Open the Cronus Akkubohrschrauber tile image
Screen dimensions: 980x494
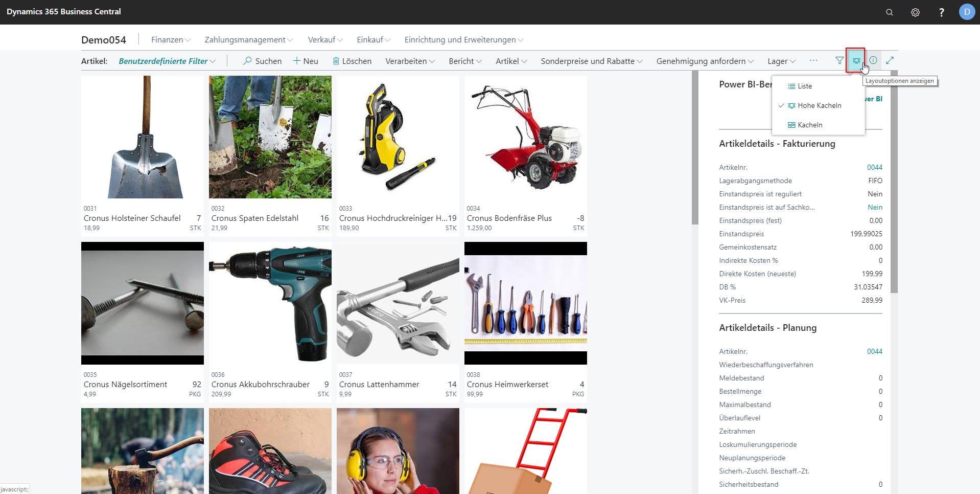(x=270, y=303)
